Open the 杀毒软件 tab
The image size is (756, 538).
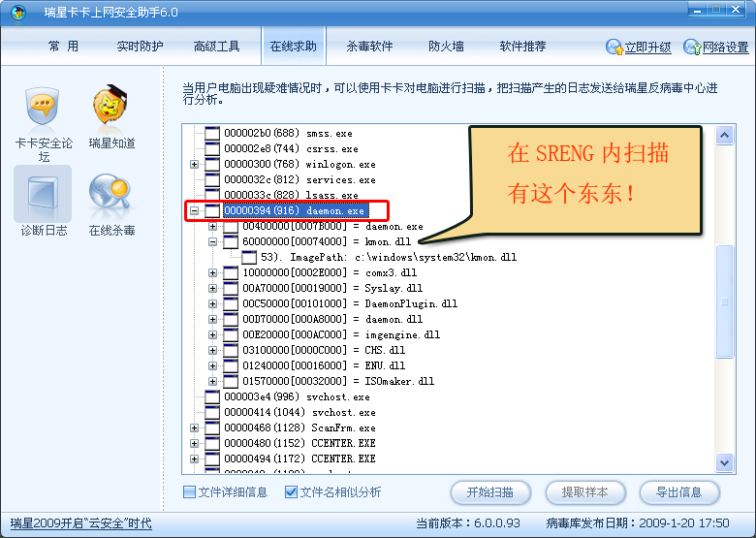(369, 47)
